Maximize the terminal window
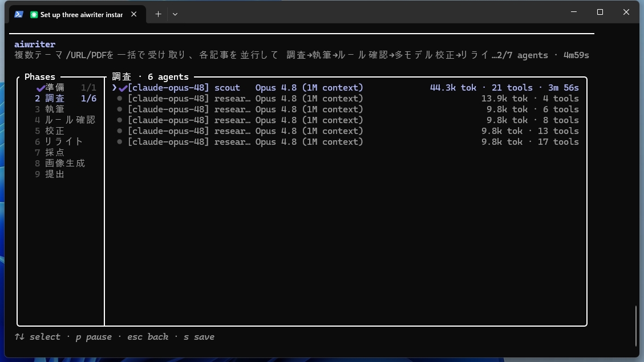The image size is (644, 362). [600, 12]
